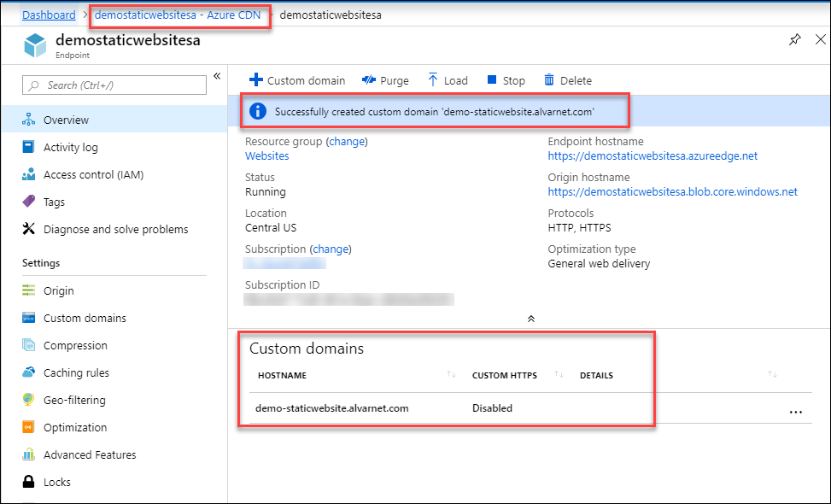Click the Load upload arrow icon
The height and width of the screenshot is (504, 831).
433,80
